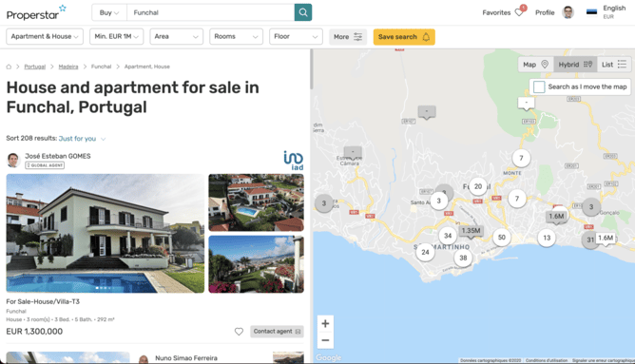The width and height of the screenshot is (635, 364).
Task: Click the 1.35M price marker
Action: (471, 231)
